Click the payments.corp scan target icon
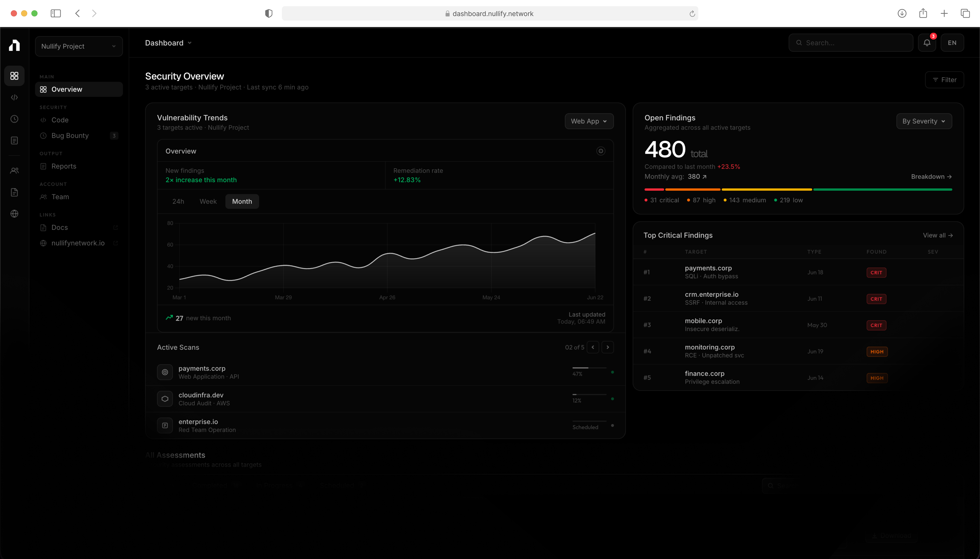Screen dimensions: 980x559 point(165,372)
